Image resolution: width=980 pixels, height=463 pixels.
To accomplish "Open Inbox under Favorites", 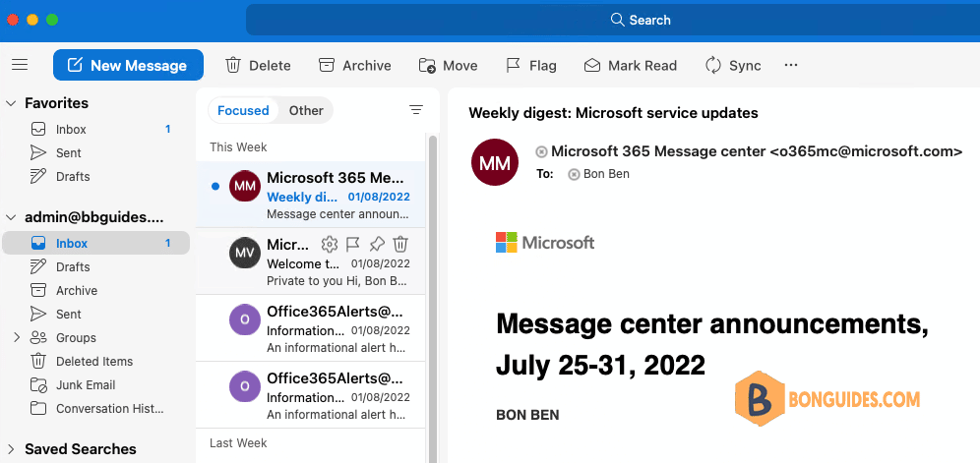I will (95, 130).
